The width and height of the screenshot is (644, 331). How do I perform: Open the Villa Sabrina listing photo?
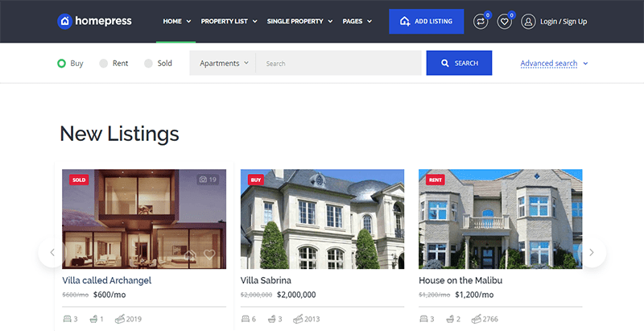(323, 219)
